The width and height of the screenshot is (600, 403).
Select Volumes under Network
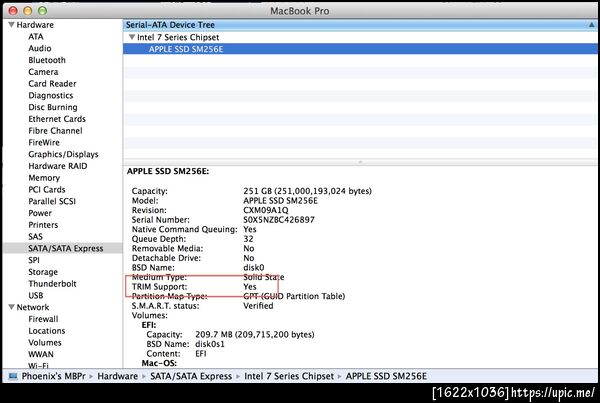pyautogui.click(x=45, y=343)
